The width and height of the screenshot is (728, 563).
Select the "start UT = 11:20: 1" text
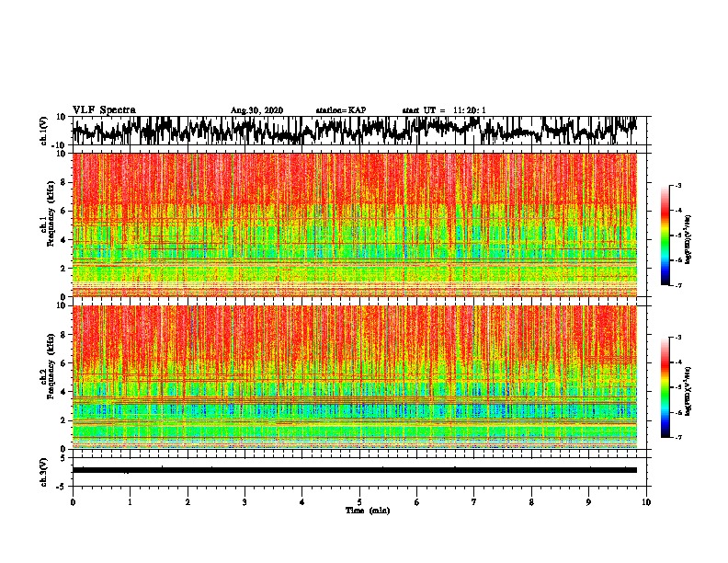click(444, 110)
